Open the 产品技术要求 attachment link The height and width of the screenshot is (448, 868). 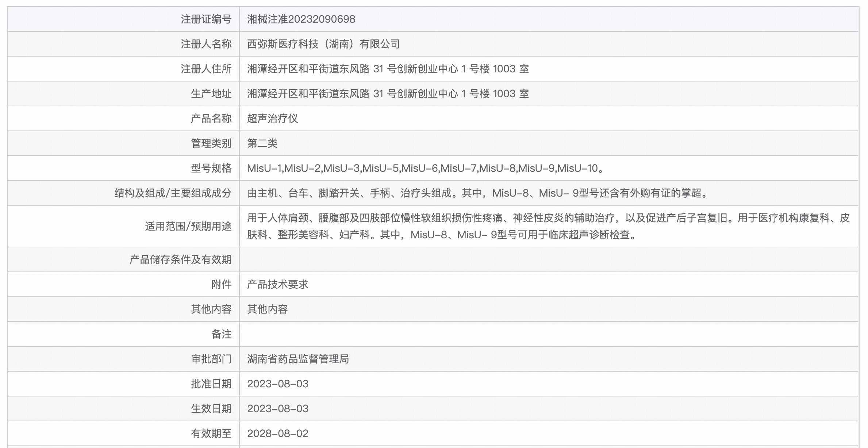tap(277, 285)
